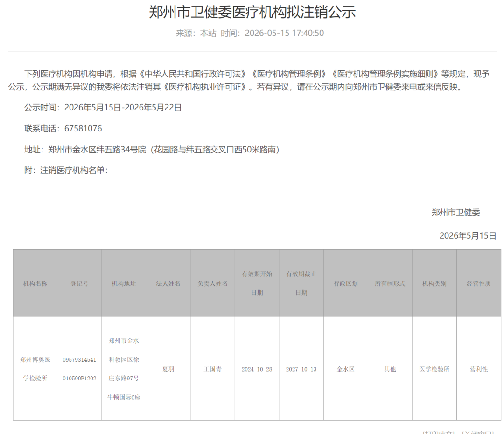Image resolution: width=504 pixels, height=434 pixels.
Task: Click the 有效期截止日期 column header
Action: (x=301, y=283)
